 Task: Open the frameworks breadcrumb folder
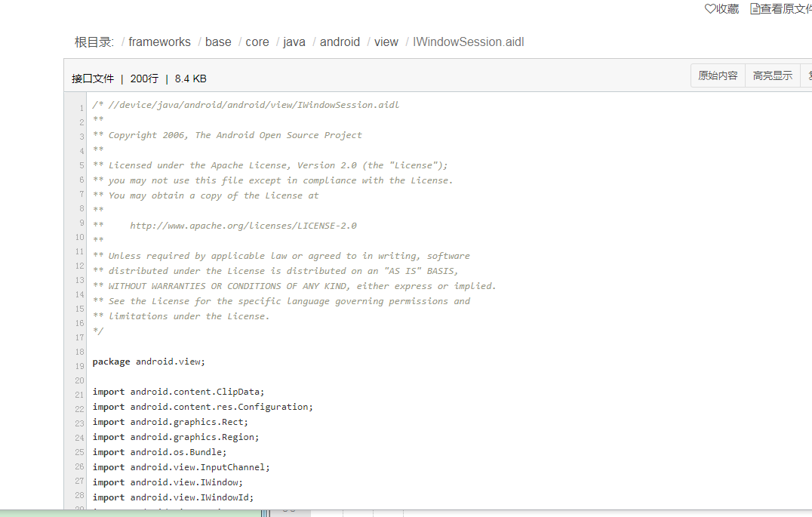tap(159, 42)
